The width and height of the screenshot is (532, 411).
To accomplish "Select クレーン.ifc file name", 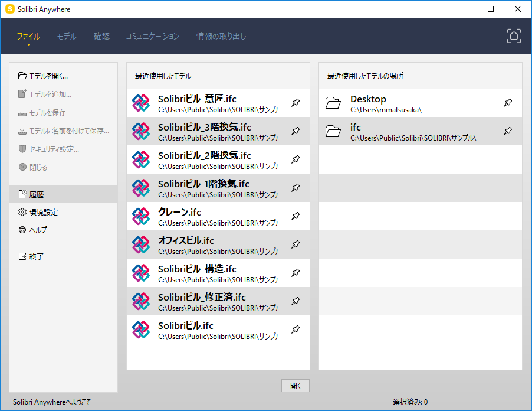I will [x=179, y=213].
